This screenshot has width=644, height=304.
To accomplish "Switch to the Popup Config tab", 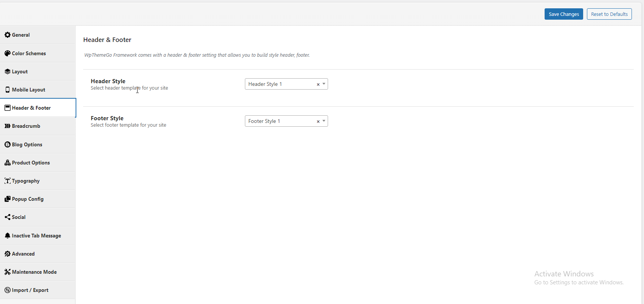I will pyautogui.click(x=28, y=199).
